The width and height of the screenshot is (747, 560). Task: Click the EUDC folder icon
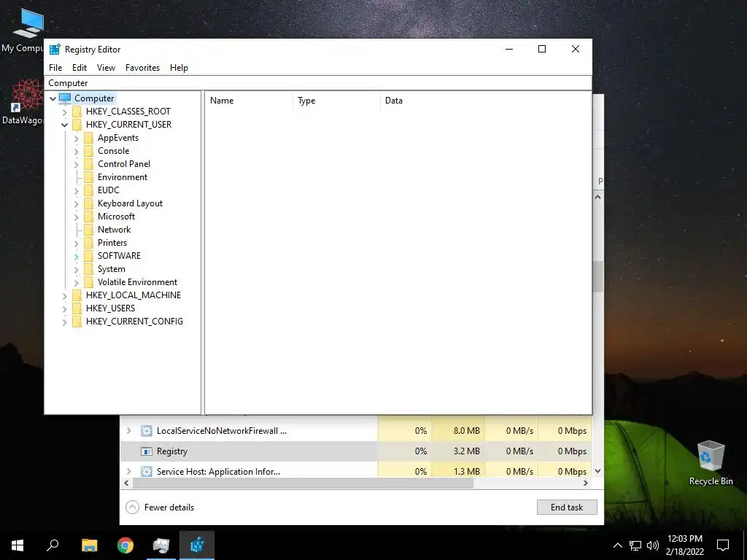(88, 190)
